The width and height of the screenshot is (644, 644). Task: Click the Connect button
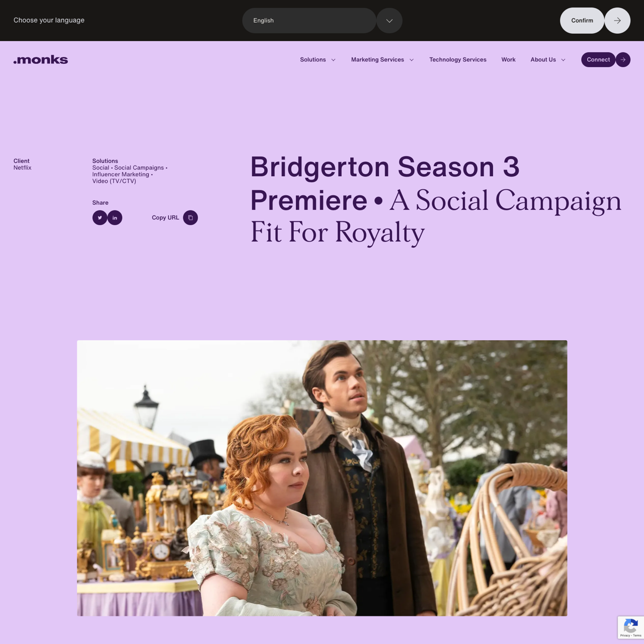coord(598,59)
